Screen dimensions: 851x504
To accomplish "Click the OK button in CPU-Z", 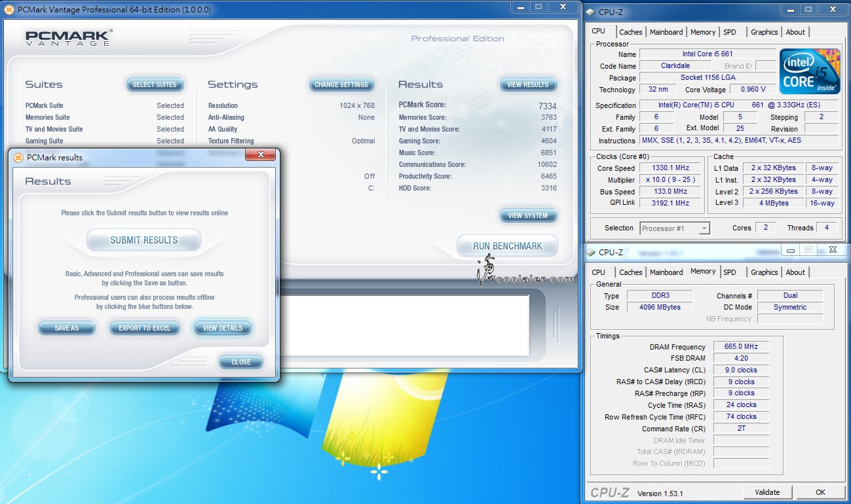I will click(820, 492).
